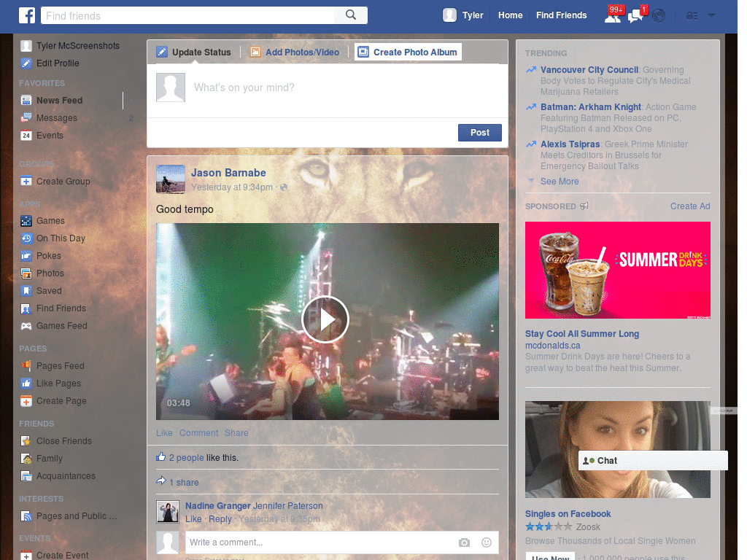
Task: Open the friend requests icon
Action: [613, 16]
